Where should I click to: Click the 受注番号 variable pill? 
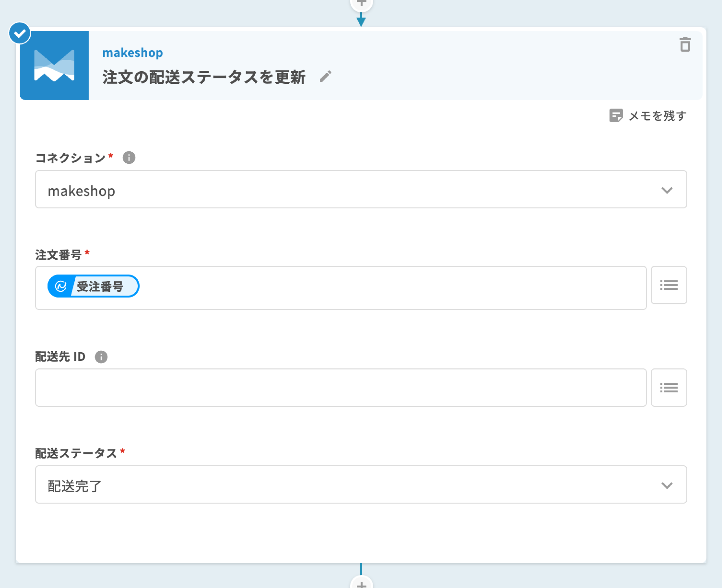click(x=94, y=286)
